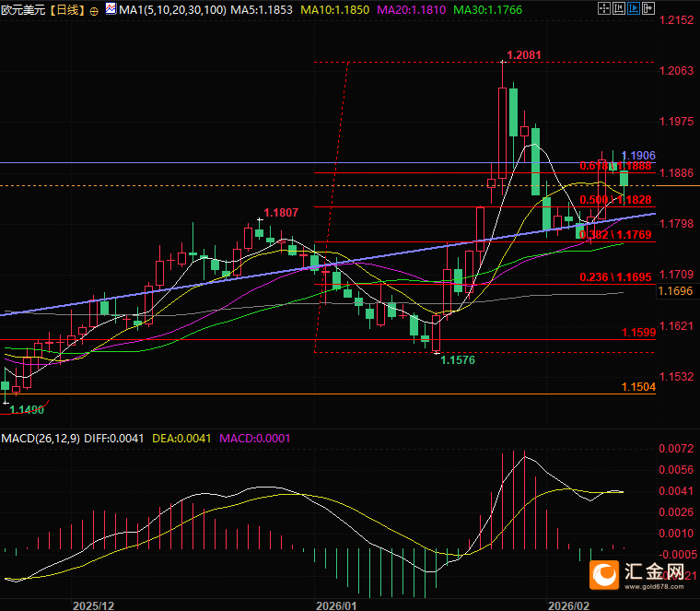Click the 1.1975 price axis value
This screenshot has width=700, height=611.
tap(676, 122)
